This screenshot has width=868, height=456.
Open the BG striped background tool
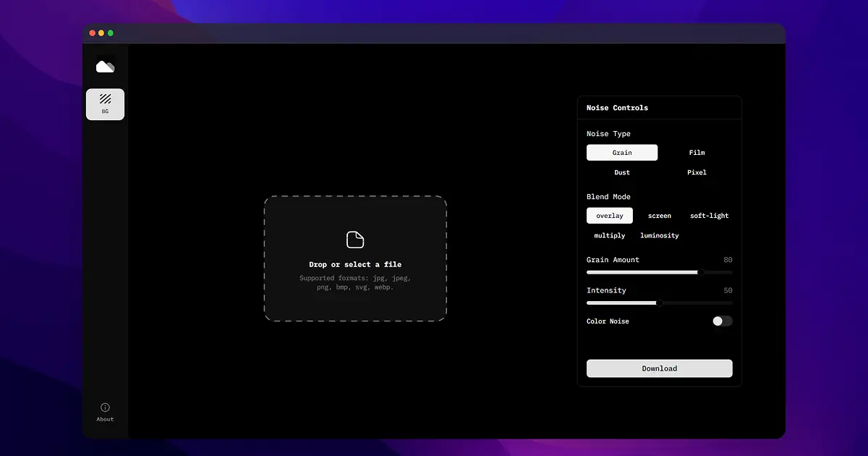tap(105, 104)
